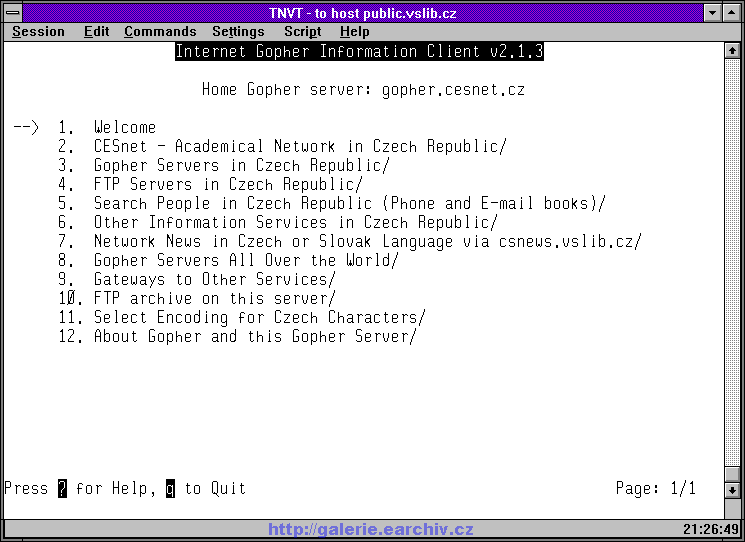
Task: Click the Page: 1/1 indicator
Action: (656, 488)
